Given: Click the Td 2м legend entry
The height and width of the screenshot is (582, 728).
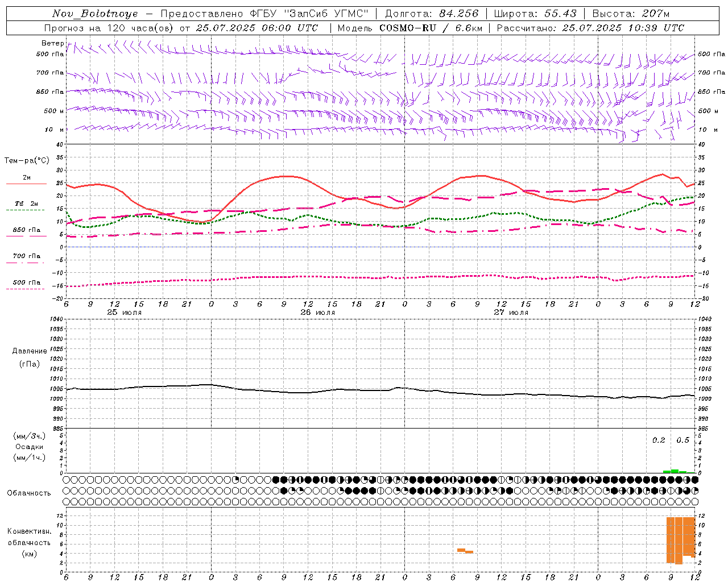Looking at the screenshot, I should (26, 203).
